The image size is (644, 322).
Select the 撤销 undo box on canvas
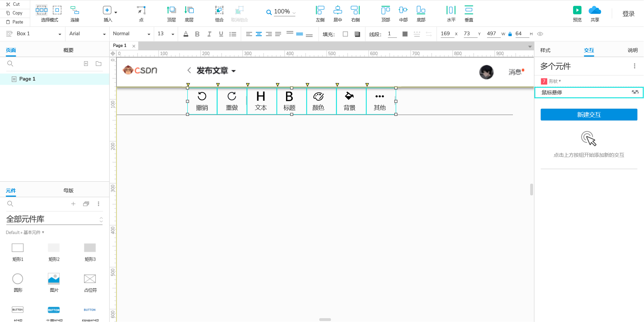[202, 101]
